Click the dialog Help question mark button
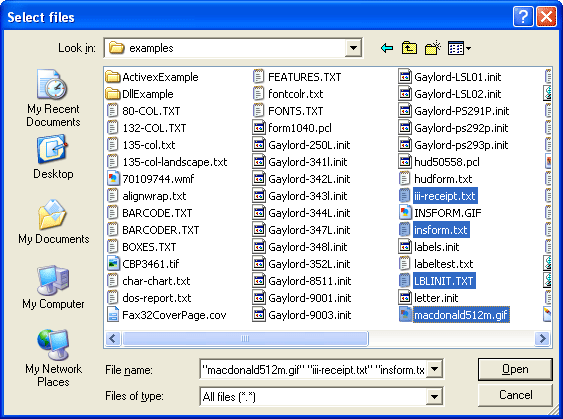The height and width of the screenshot is (419, 563). (x=523, y=16)
